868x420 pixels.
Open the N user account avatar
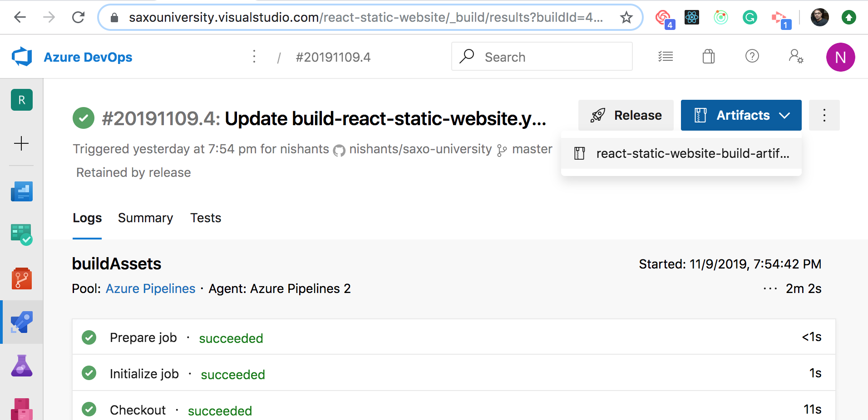tap(841, 57)
